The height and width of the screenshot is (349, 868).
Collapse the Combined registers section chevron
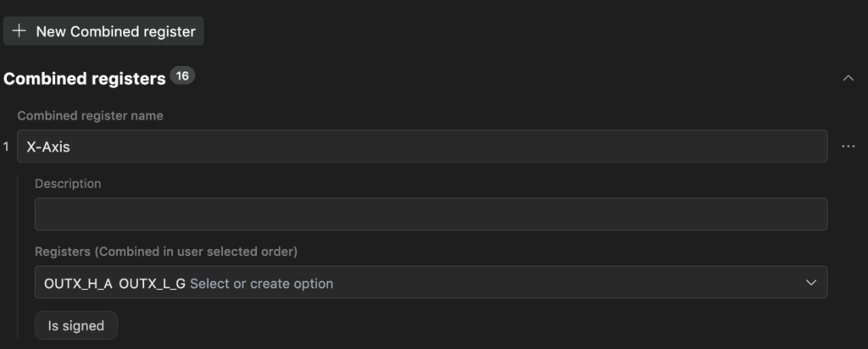tap(849, 78)
